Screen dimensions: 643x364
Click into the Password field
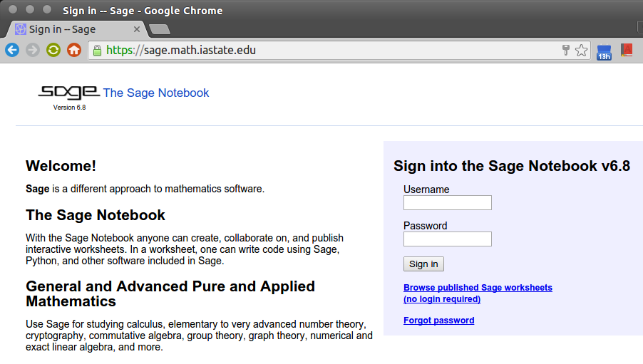[x=448, y=239]
